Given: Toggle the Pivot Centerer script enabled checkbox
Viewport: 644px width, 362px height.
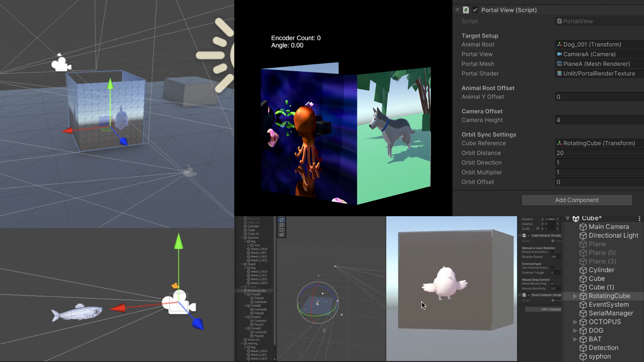Looking at the screenshot, I should (x=529, y=295).
